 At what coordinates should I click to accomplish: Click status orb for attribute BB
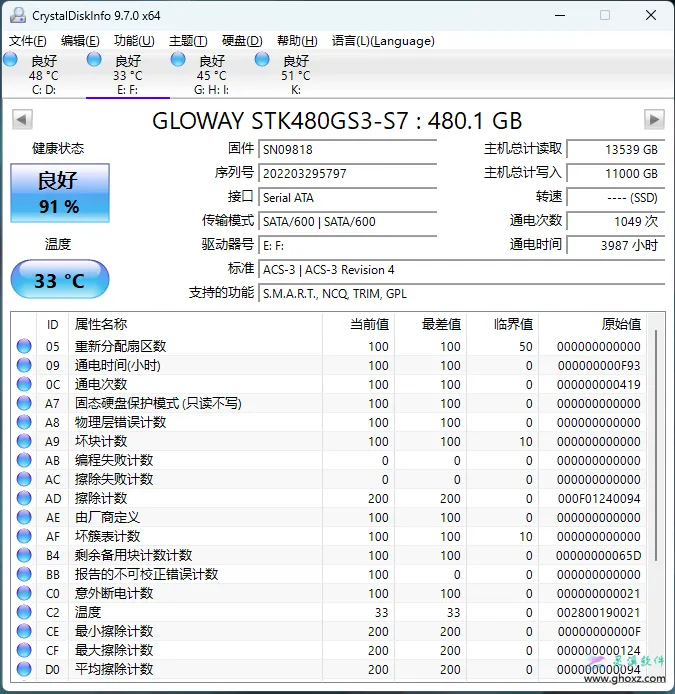tap(24, 574)
